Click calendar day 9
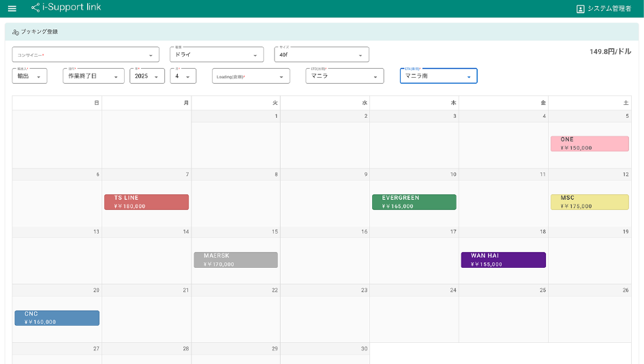 click(325, 198)
